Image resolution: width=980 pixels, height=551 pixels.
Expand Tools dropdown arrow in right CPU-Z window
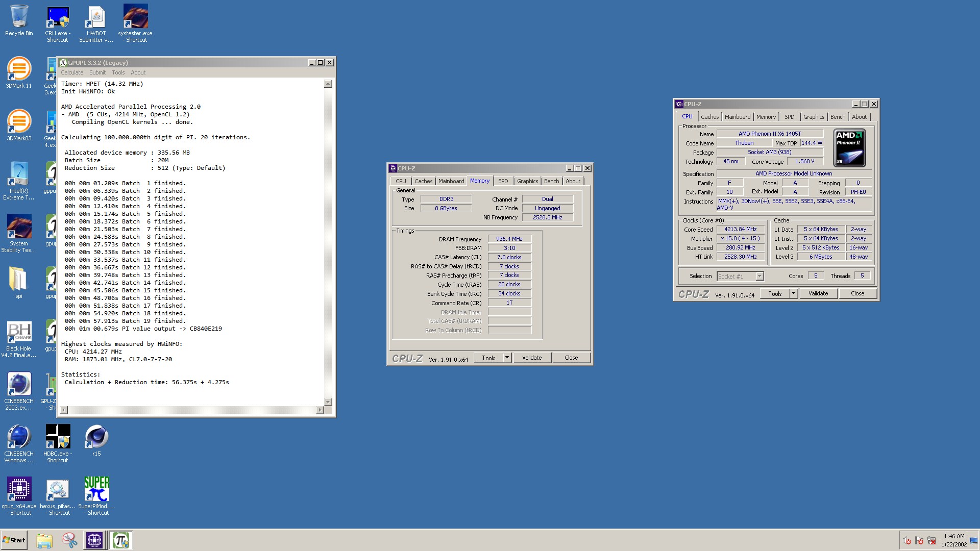pos(793,293)
